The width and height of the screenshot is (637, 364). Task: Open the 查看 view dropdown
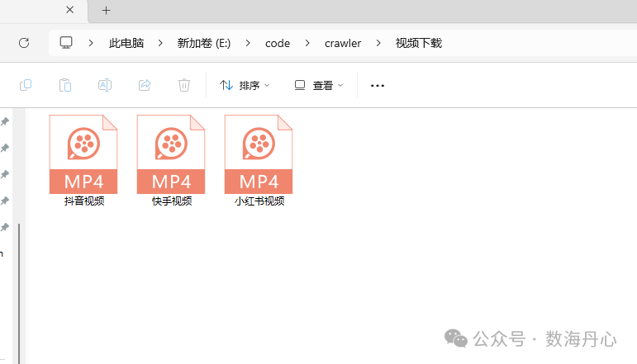click(319, 85)
